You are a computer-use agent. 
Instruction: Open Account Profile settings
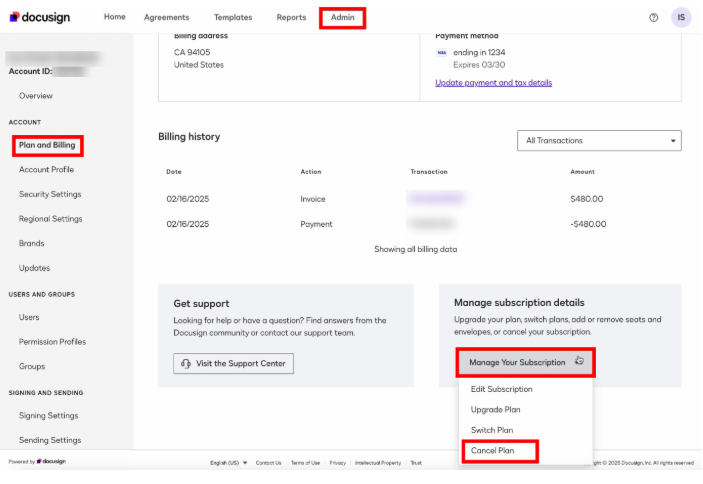[x=46, y=170]
